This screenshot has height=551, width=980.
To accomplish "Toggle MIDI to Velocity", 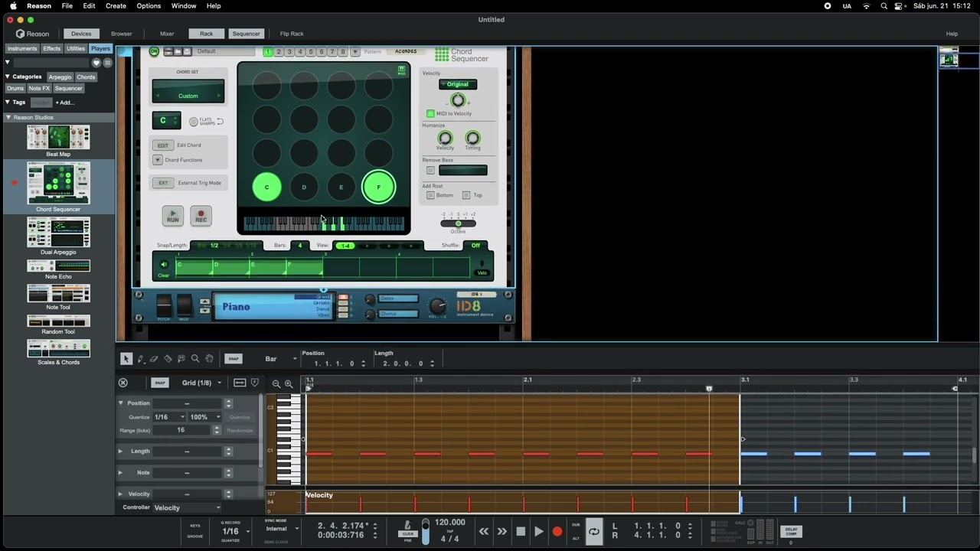I will (430, 113).
